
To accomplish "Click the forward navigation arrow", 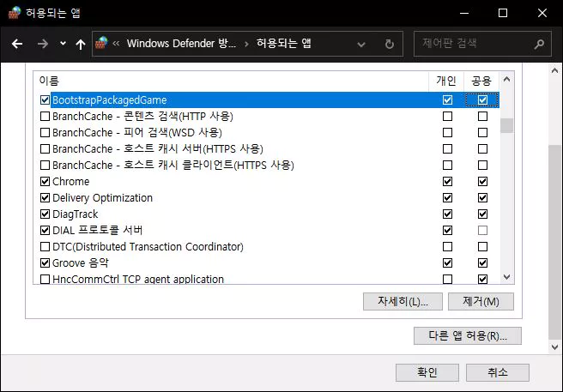I will click(43, 44).
